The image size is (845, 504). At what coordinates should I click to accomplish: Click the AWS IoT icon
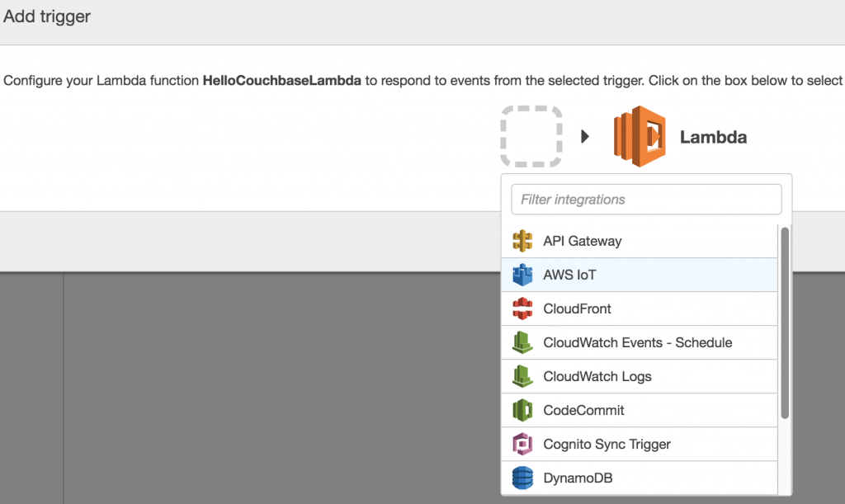(x=522, y=275)
